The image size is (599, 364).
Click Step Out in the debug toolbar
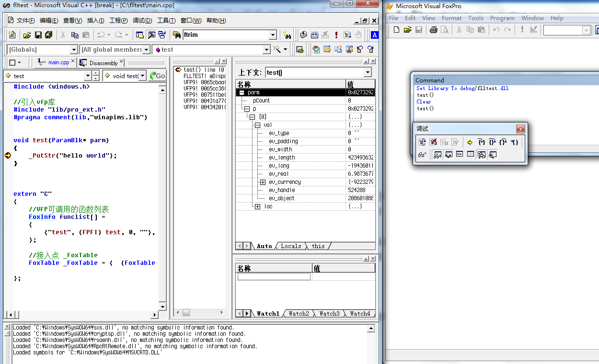pyautogui.click(x=503, y=142)
